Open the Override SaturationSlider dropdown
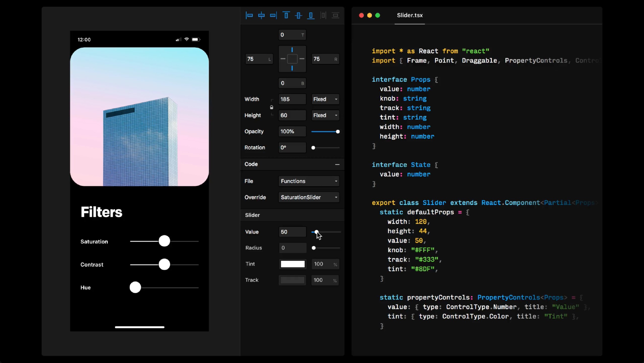Screen dimensions: 644x363 coord(309,197)
